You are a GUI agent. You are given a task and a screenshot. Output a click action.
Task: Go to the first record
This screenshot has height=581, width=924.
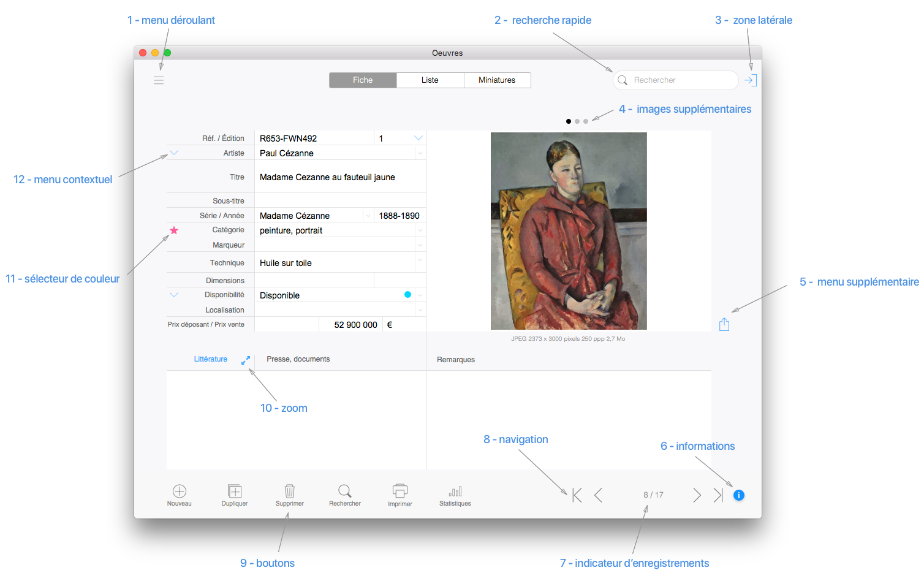tap(577, 495)
